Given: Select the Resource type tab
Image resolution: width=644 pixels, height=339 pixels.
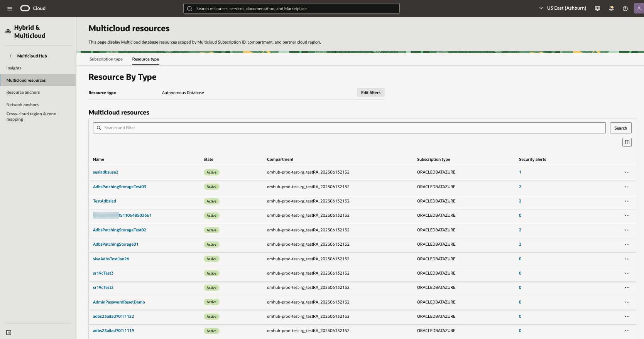Looking at the screenshot, I should pos(145,59).
